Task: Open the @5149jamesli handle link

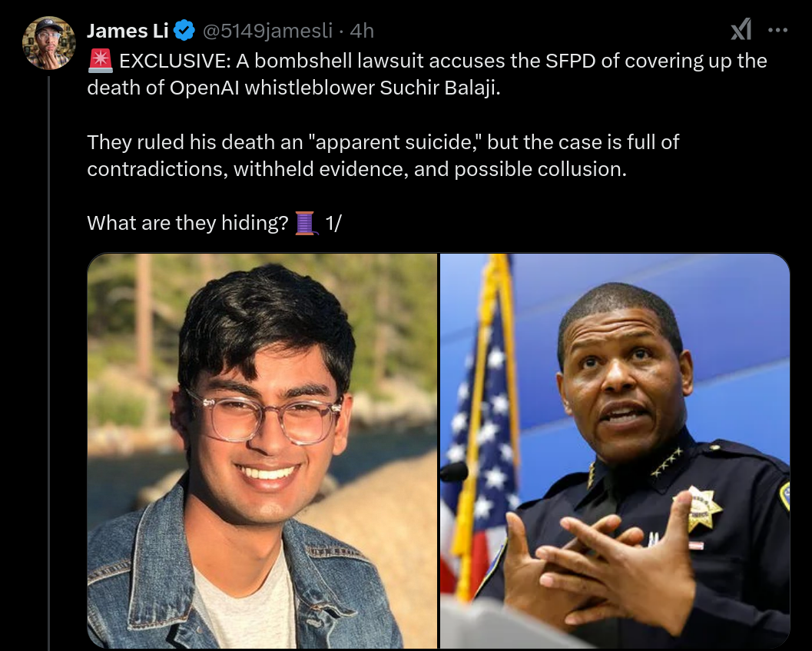Action: (267, 31)
